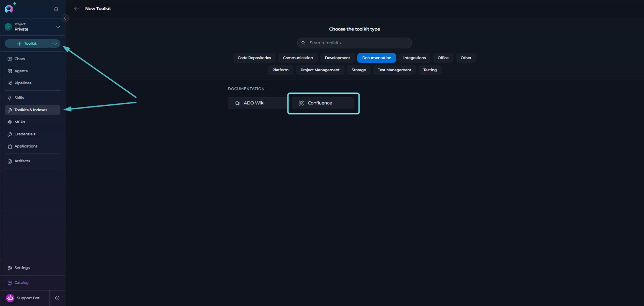
Task: Show Office toolkits
Action: point(443,58)
